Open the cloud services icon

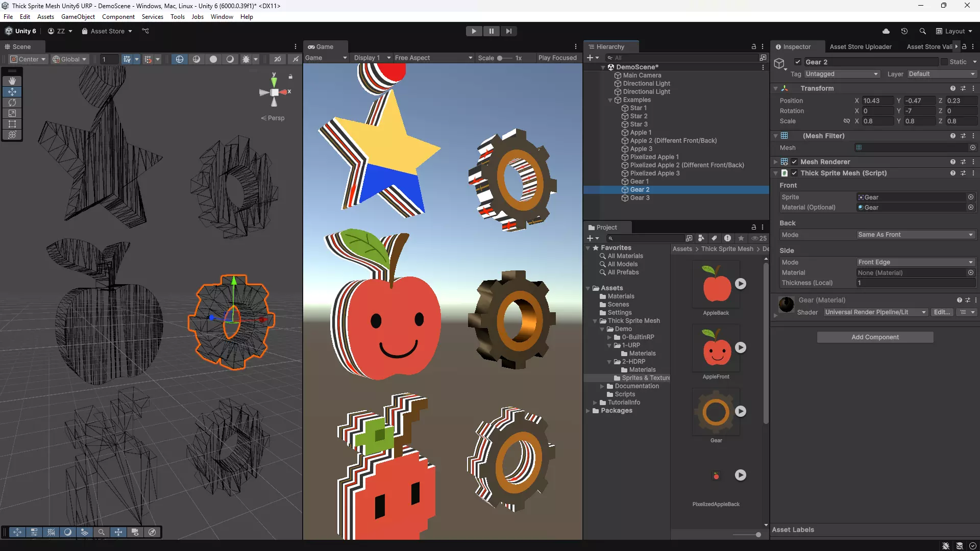(886, 31)
